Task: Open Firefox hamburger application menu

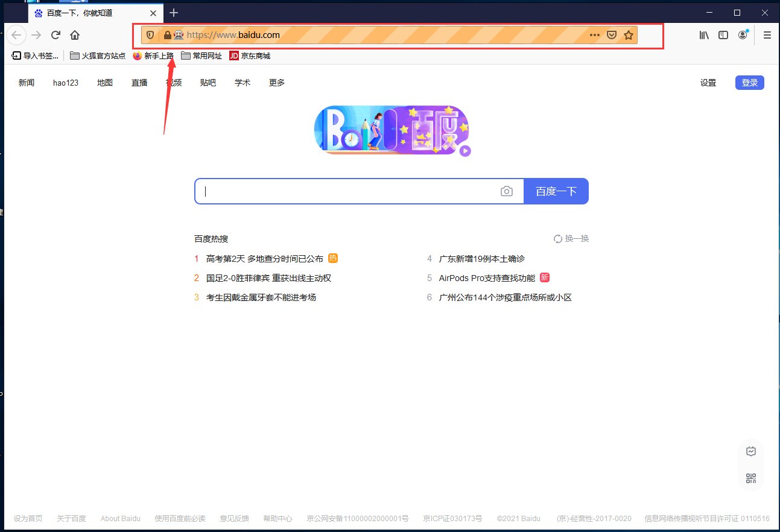Action: (767, 35)
